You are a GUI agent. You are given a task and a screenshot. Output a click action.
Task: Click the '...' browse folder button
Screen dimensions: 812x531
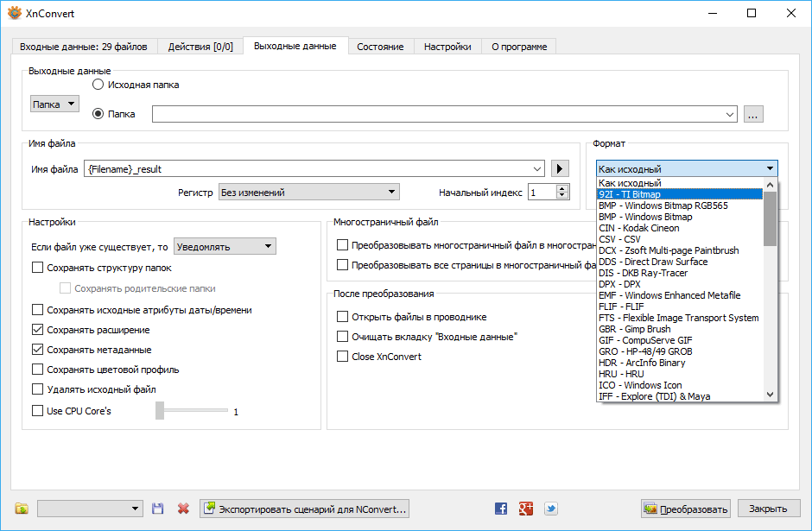(753, 114)
